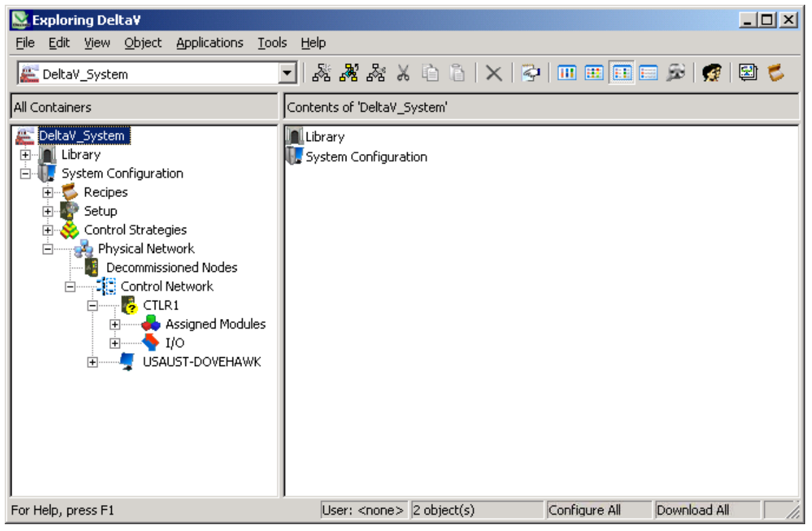Select Decommissioned Nodes in the tree
Image resolution: width=812 pixels, height=531 pixels.
[171, 268]
